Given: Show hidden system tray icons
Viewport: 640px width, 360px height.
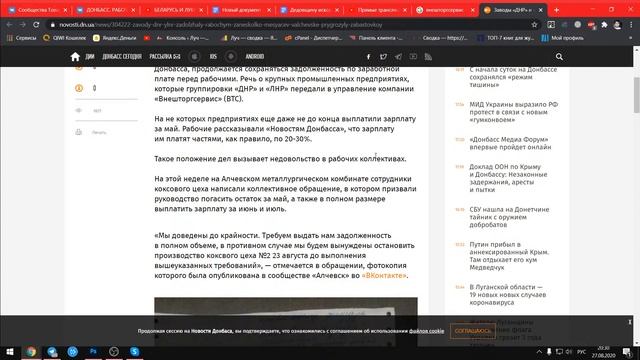Looking at the screenshot, I should [539, 352].
